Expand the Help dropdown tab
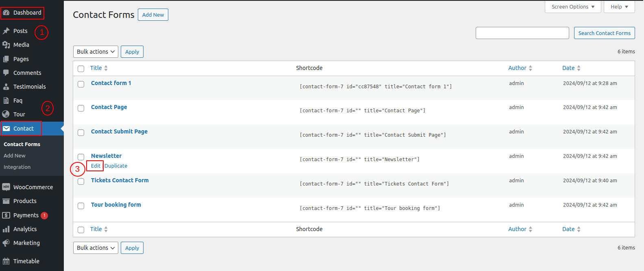The image size is (644, 271). coord(619,7)
